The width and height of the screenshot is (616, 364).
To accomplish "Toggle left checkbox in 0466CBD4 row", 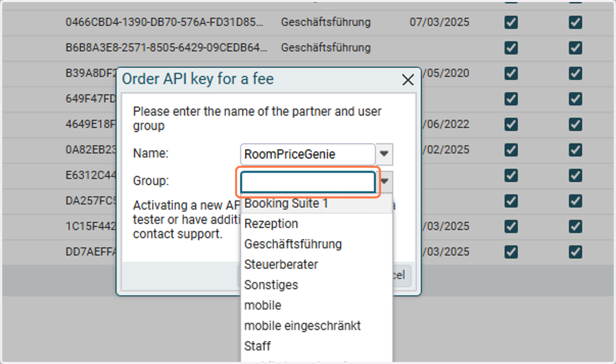I will [511, 22].
